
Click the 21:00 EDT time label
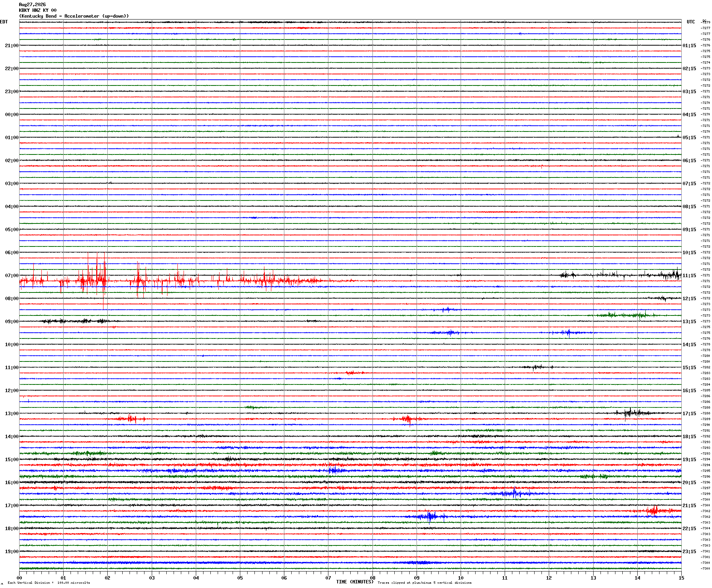click(x=11, y=46)
